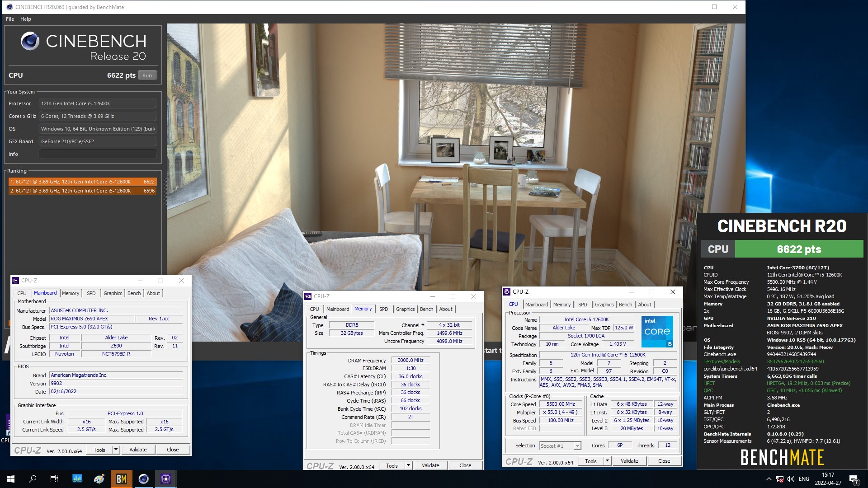868x488 pixels.
Task: Click Tools button in the Processor CPU-Z window
Action: tap(591, 461)
